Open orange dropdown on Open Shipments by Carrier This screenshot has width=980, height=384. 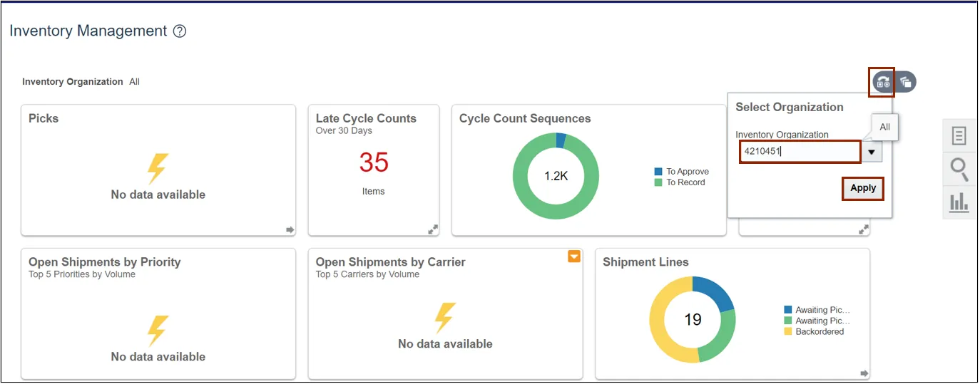[574, 256]
